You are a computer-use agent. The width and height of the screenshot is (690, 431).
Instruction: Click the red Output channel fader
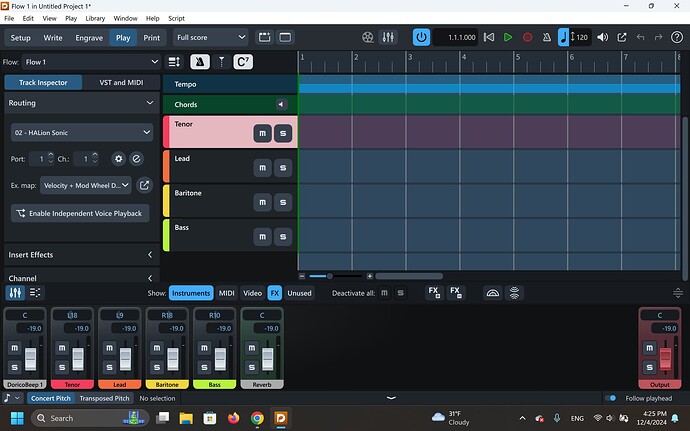[665, 359]
